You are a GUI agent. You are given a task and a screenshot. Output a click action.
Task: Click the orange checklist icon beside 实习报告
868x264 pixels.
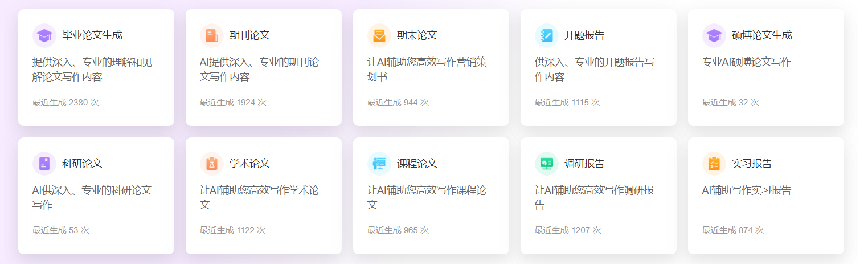714,164
